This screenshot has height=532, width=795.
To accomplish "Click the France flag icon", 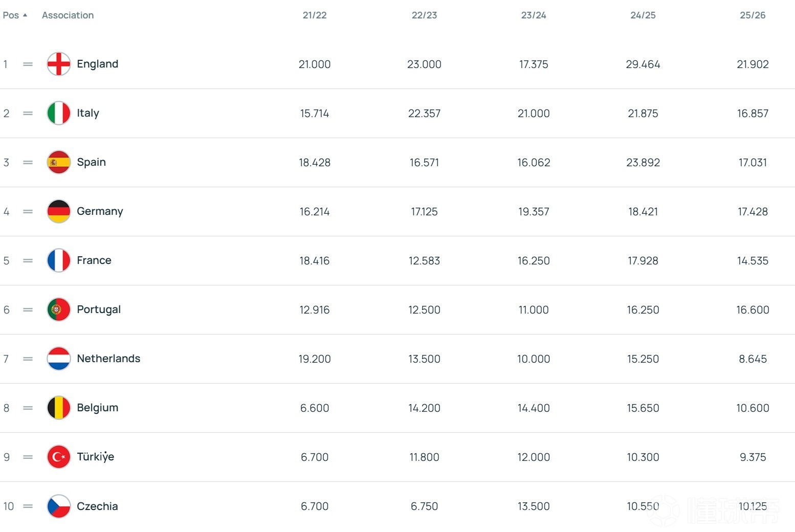I will click(x=59, y=260).
